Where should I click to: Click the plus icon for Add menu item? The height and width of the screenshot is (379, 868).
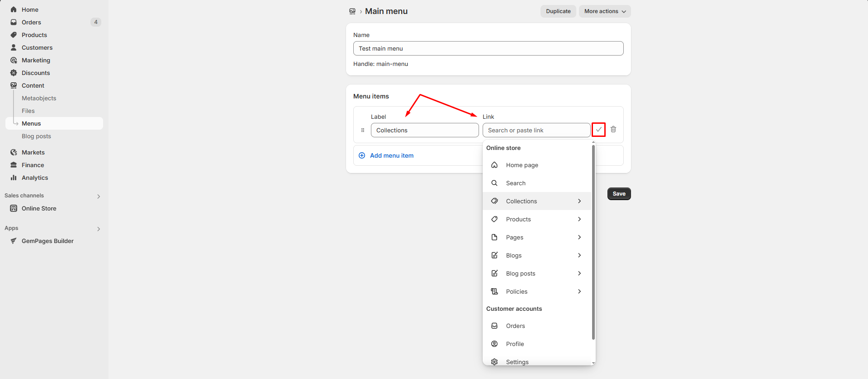coord(362,155)
